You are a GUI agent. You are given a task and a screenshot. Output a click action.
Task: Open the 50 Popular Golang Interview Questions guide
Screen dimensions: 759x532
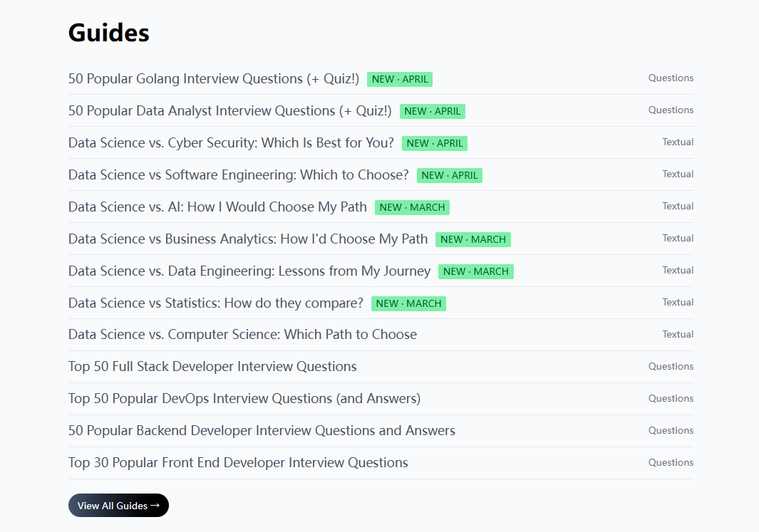coord(214,79)
